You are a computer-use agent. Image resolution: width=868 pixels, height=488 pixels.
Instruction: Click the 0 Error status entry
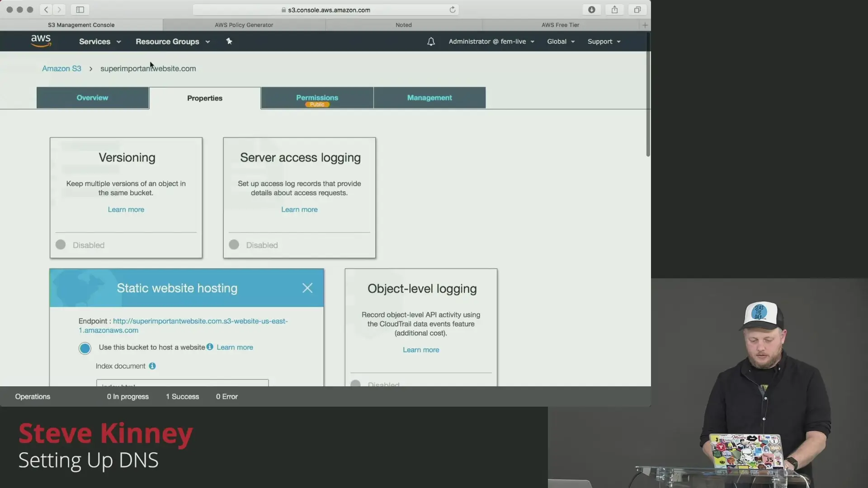coord(226,396)
